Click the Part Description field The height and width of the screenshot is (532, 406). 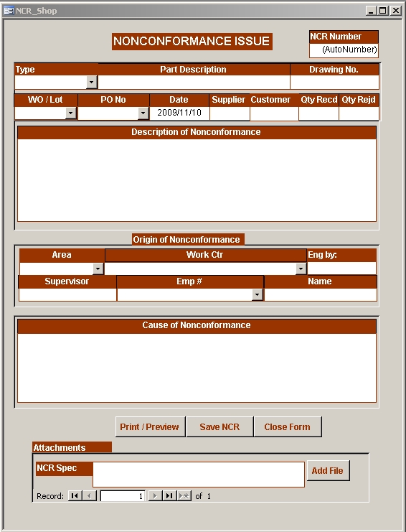[x=194, y=82]
